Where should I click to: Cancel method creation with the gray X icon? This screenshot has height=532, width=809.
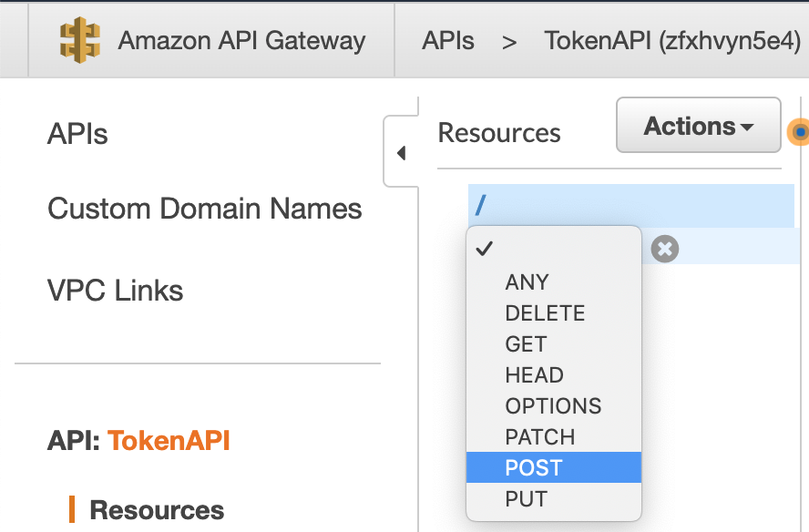(665, 249)
